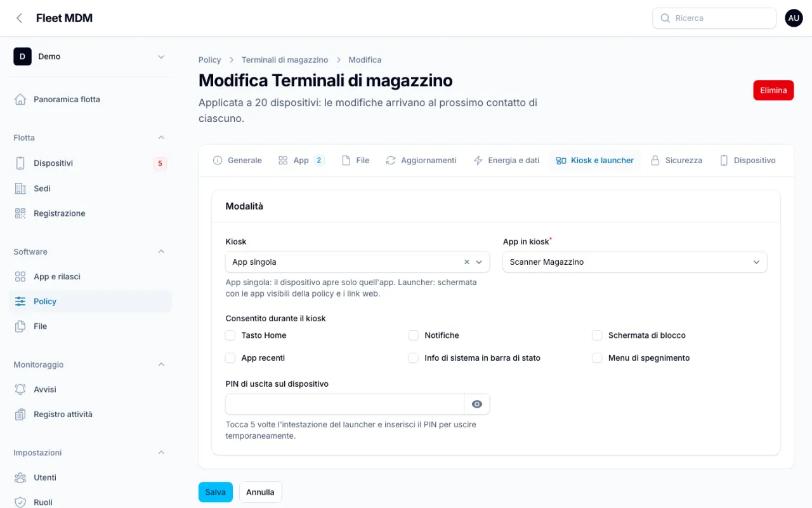Screen dimensions: 812x508
Task: Open the Kiosk mode dropdown
Action: (357, 262)
